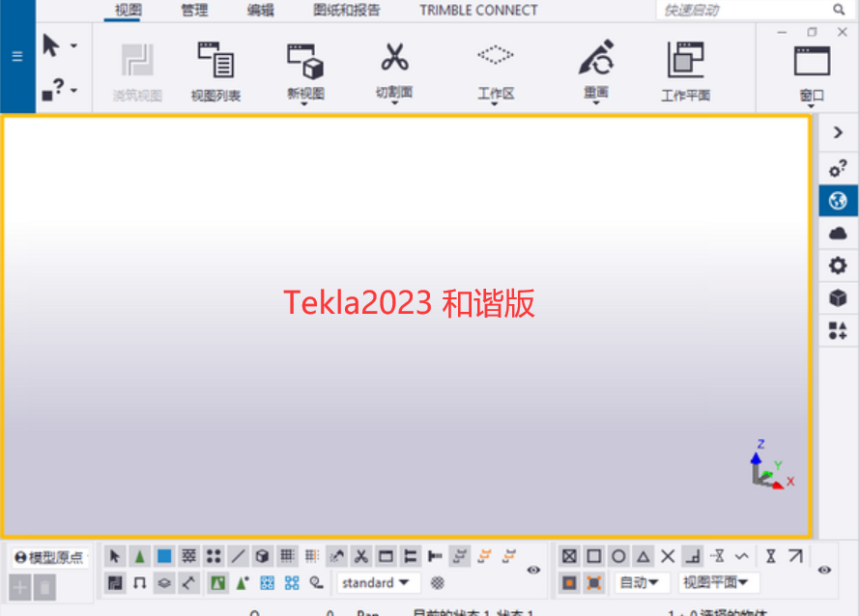Click the round hatched filter icon beside standard
The width and height of the screenshot is (860, 616).
click(x=437, y=582)
